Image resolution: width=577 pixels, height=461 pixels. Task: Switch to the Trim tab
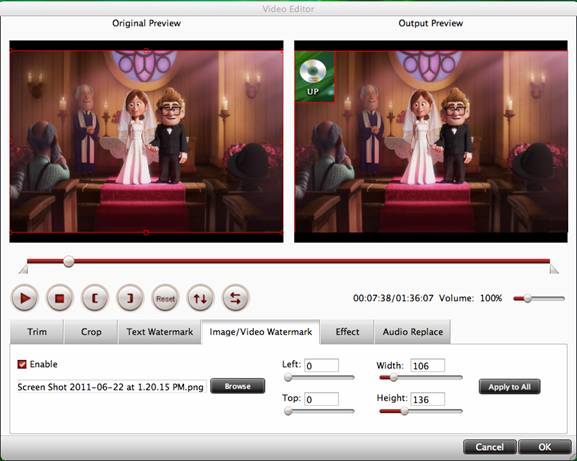pos(37,332)
